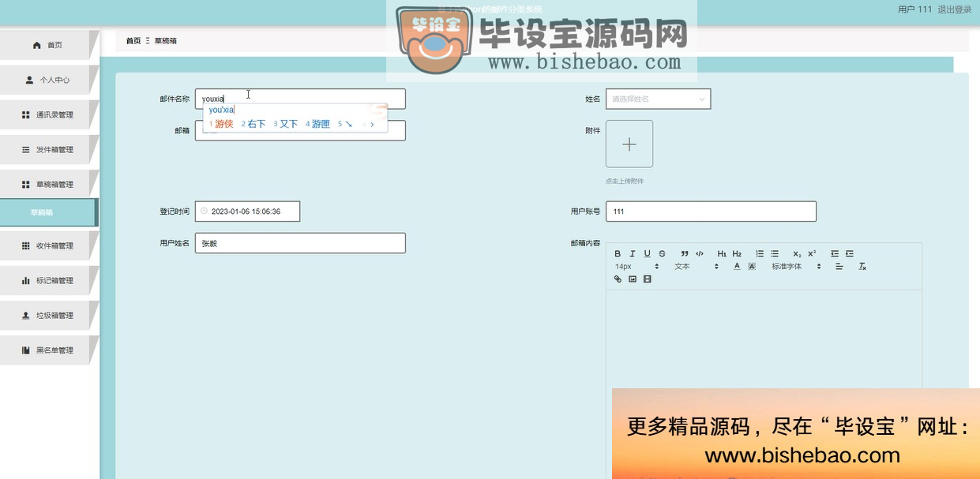This screenshot has width=980, height=479.
Task: Open 通讯录管理 in the sidebar
Action: 49,114
